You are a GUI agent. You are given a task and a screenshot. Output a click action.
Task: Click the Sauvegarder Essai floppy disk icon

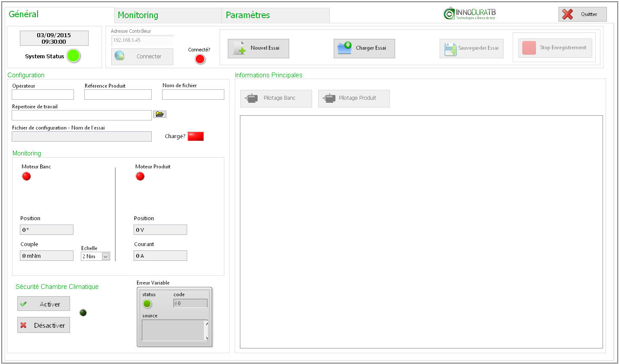click(450, 49)
